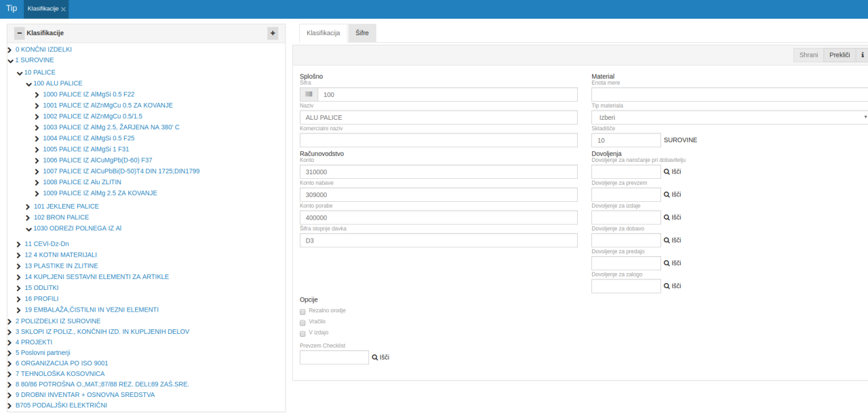Image resolution: width=868 pixels, height=418 pixels.
Task: Check the V izdajo option
Action: pos(302,333)
